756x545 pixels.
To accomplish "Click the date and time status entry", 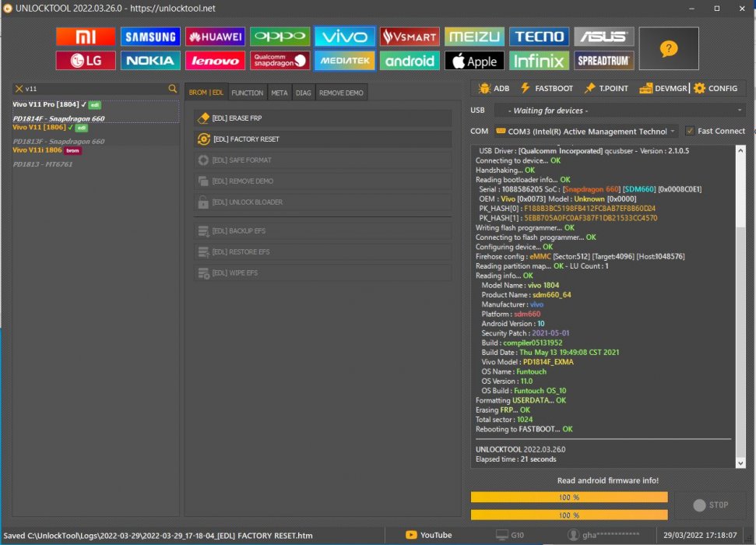I will coord(700,535).
